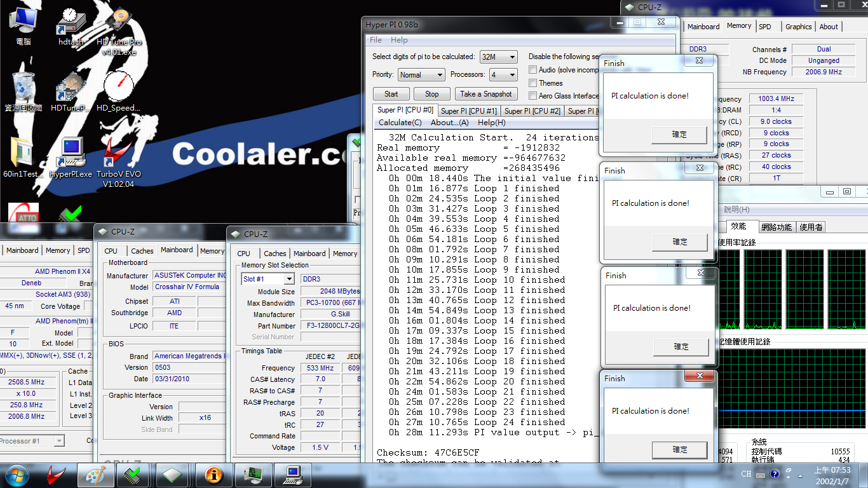Open Caches tab in CPU-Z Memory Slot window
Screen dimensions: 868x488
pyautogui.click(x=275, y=254)
